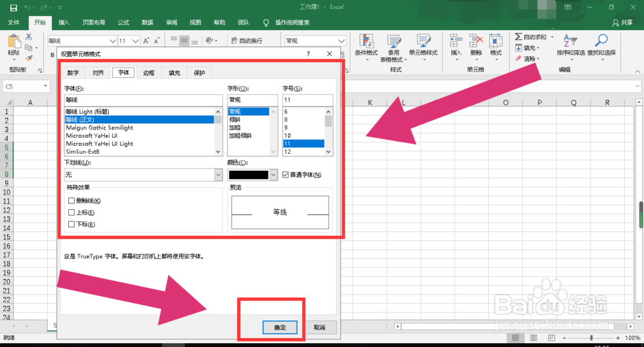Screen dimensions: 644x347
Task: Open the number format (常规) dropdown in ribbon
Action: tap(341, 41)
